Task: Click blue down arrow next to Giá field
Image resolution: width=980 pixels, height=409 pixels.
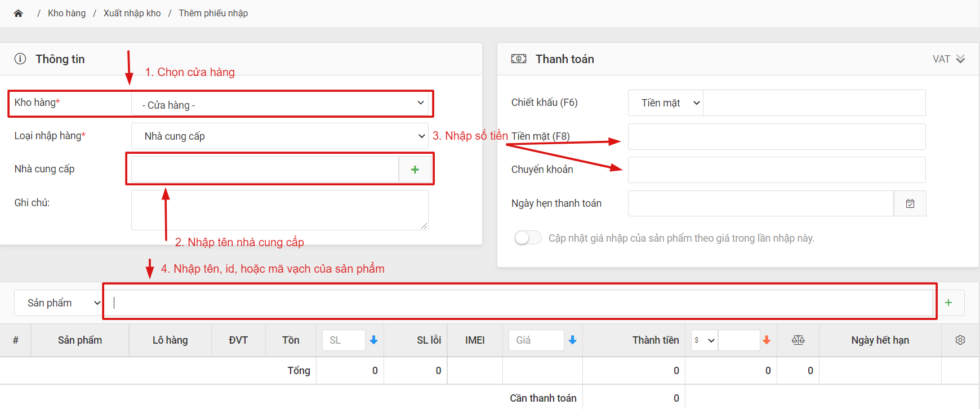Action: click(572, 340)
